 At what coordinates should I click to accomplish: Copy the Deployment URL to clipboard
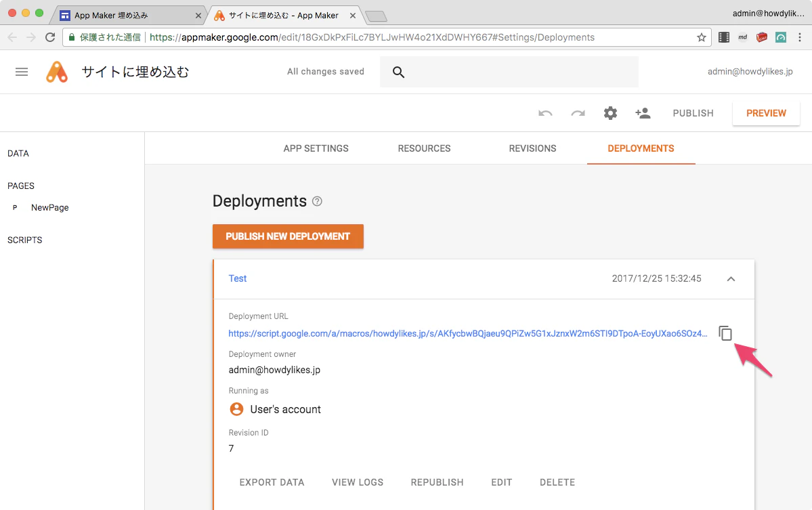tap(725, 333)
